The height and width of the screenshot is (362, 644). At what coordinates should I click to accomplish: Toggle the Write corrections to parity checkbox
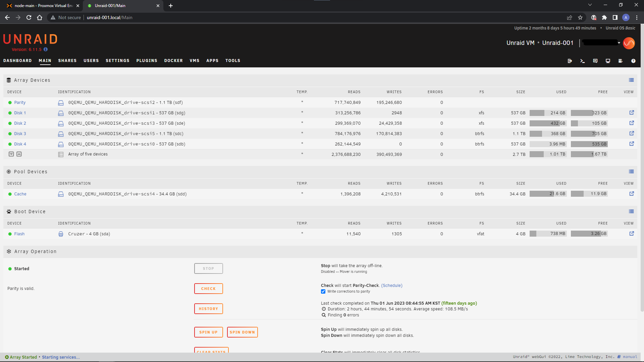[323, 292]
